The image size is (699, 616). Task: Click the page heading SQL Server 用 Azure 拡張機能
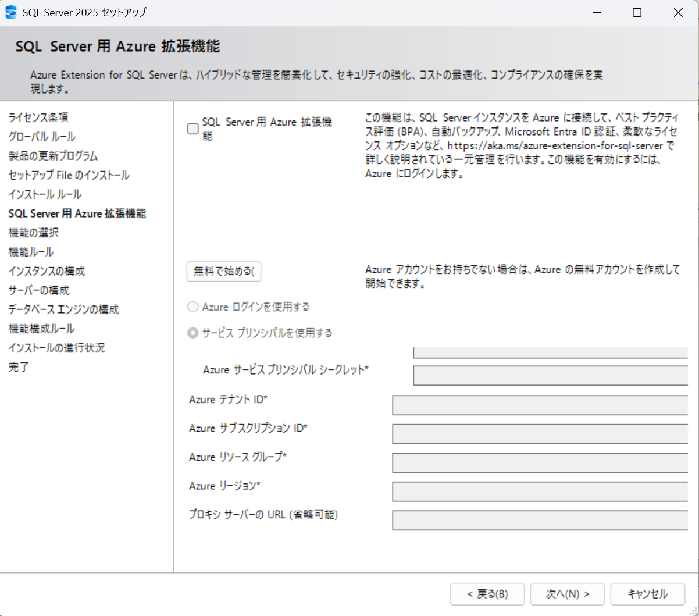(117, 47)
